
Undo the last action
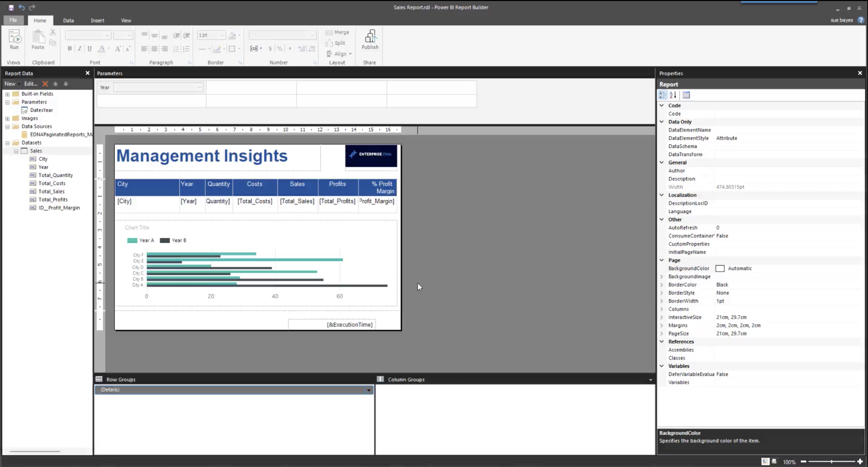pyautogui.click(x=22, y=7)
